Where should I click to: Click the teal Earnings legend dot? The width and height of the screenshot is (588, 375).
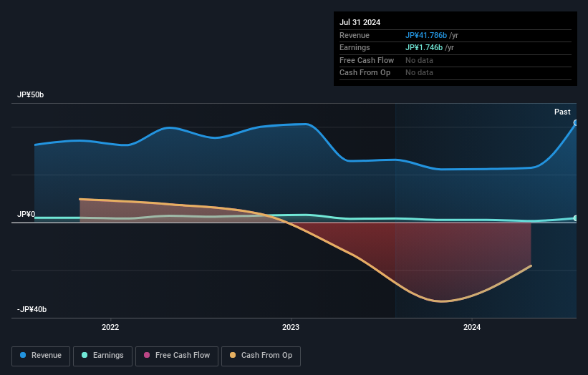[85, 355]
